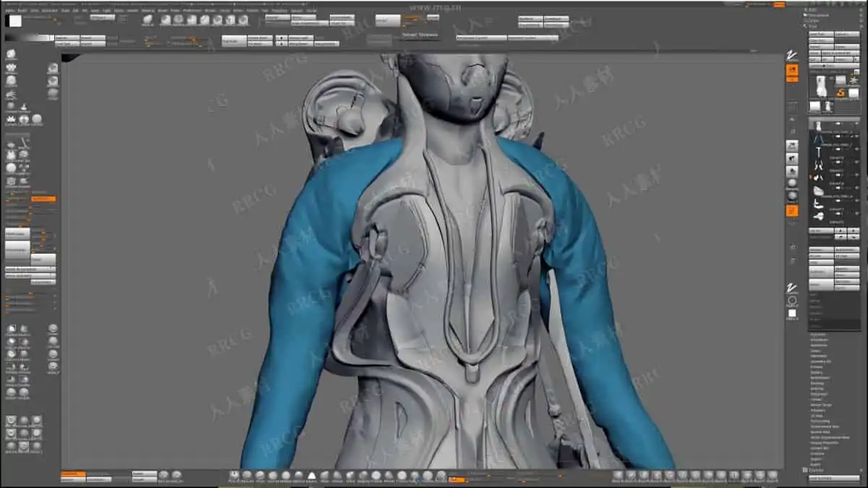868x488 pixels.
Task: Expand the Geometry HD subpalette
Action: tap(820, 361)
